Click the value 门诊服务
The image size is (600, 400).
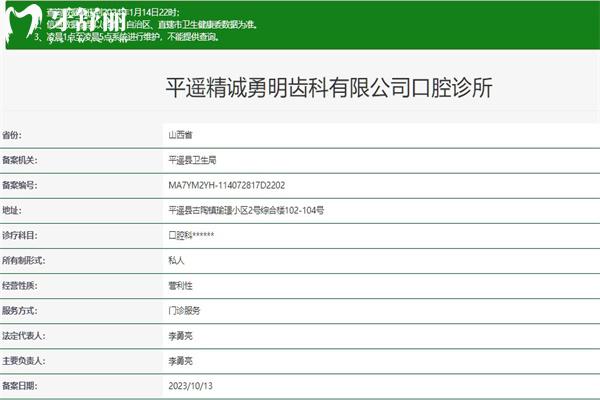(184, 310)
